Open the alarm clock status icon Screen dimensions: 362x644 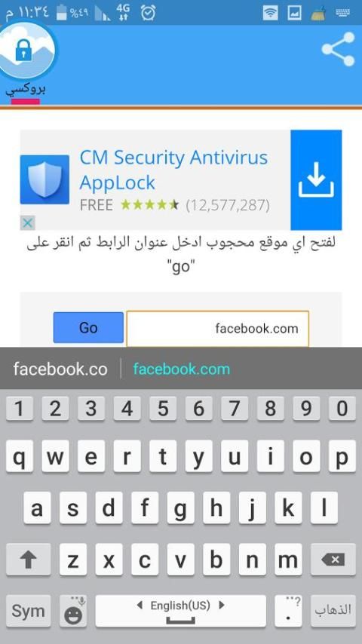(148, 13)
